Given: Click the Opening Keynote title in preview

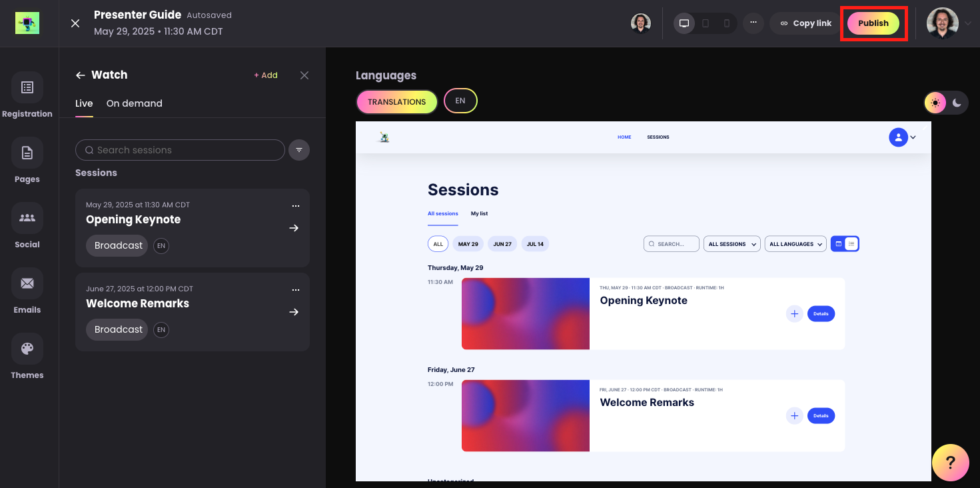Looking at the screenshot, I should (644, 301).
